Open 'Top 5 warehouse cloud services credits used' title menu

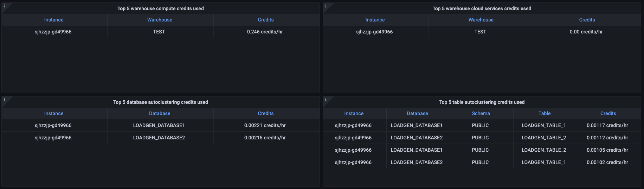tap(482, 8)
